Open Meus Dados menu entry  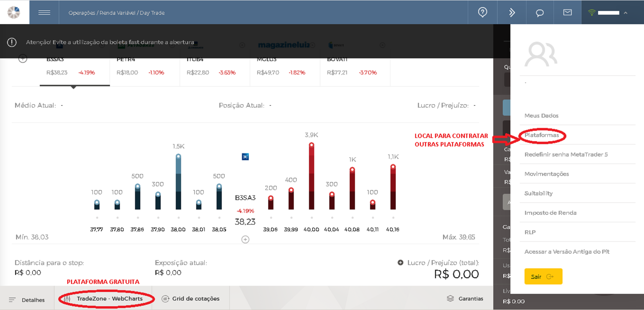541,116
